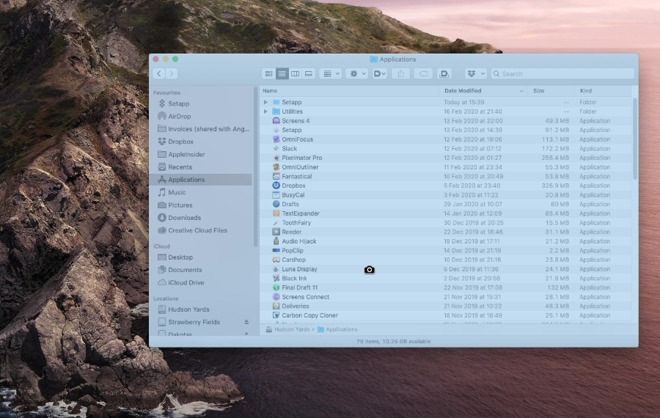Eject the Strawberry Fields volume
Image resolution: width=660 pixels, height=418 pixels.
click(x=246, y=322)
